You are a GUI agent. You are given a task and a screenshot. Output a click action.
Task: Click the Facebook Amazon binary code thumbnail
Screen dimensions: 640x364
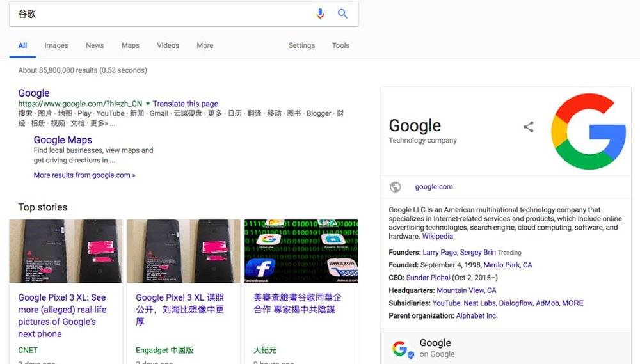[301, 251]
